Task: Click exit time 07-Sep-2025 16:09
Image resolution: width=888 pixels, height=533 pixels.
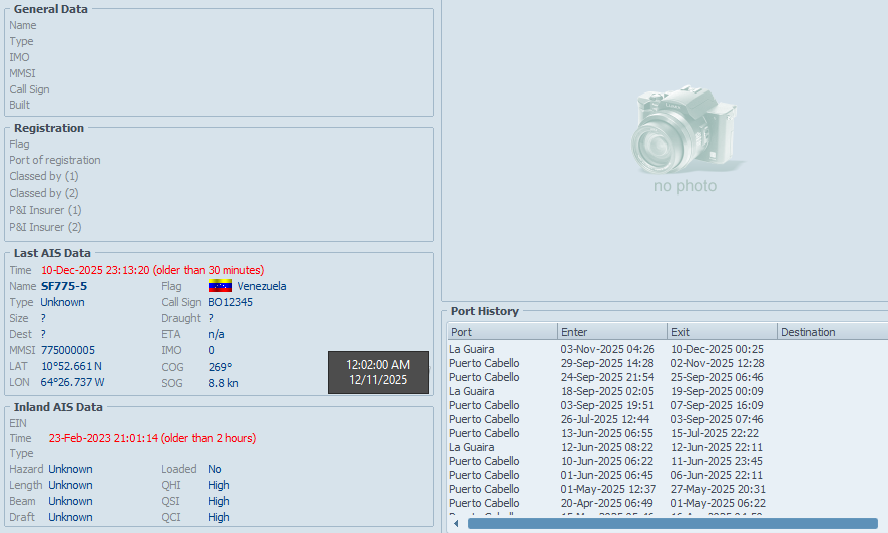Action: 717,405
